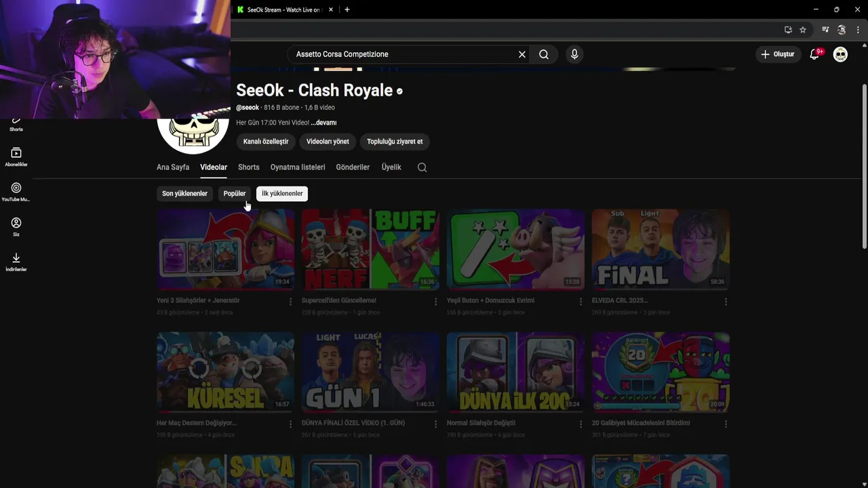Screen dimensions: 868x488
Task: Click the Oluştur create button
Action: point(778,54)
